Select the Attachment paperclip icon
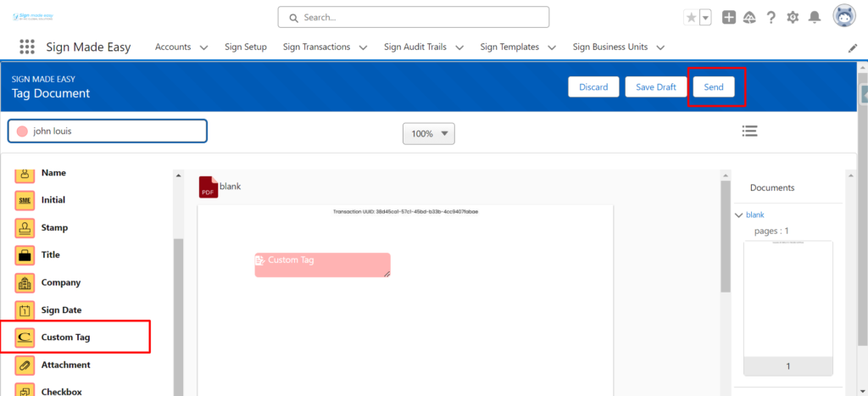This screenshot has height=396, width=868. click(x=24, y=365)
